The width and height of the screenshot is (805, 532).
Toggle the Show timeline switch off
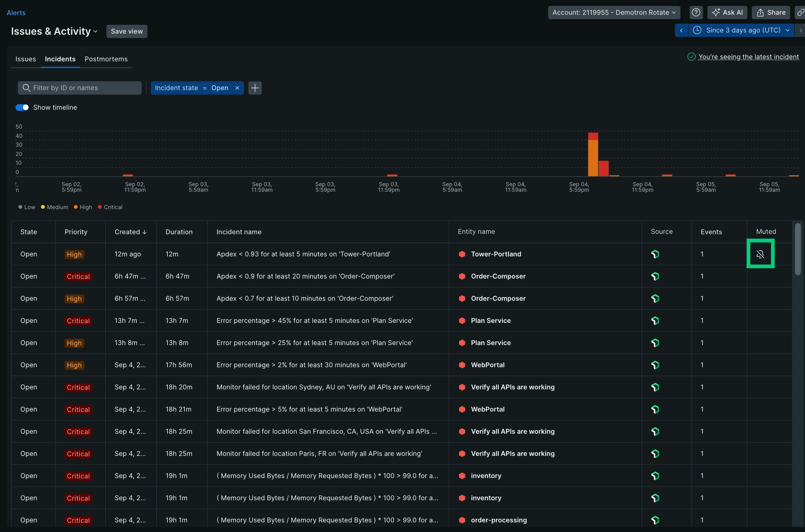22,108
